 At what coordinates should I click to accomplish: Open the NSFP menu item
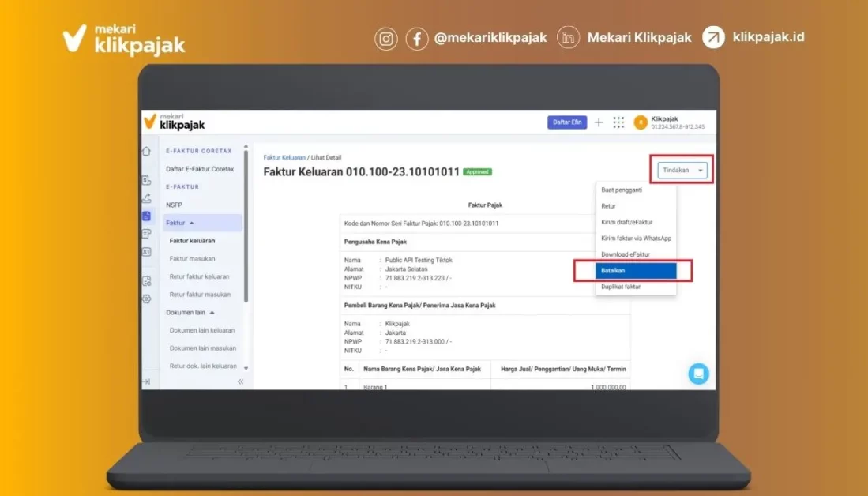pos(174,205)
